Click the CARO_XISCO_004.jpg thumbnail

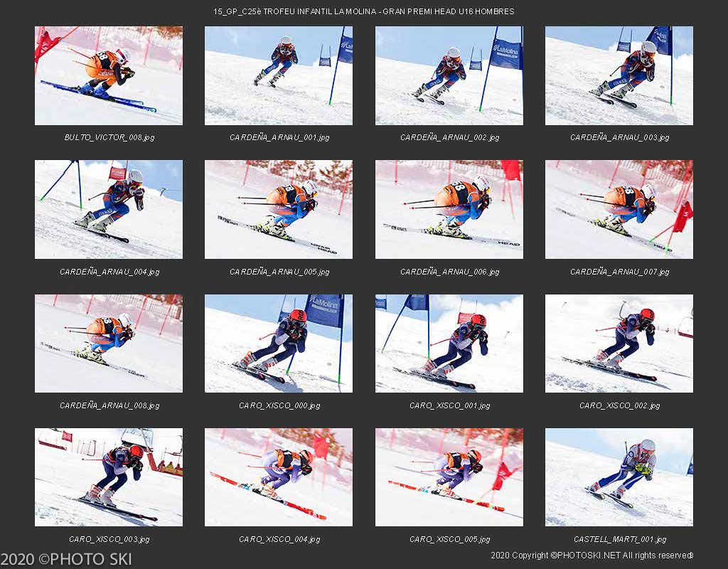point(279,477)
